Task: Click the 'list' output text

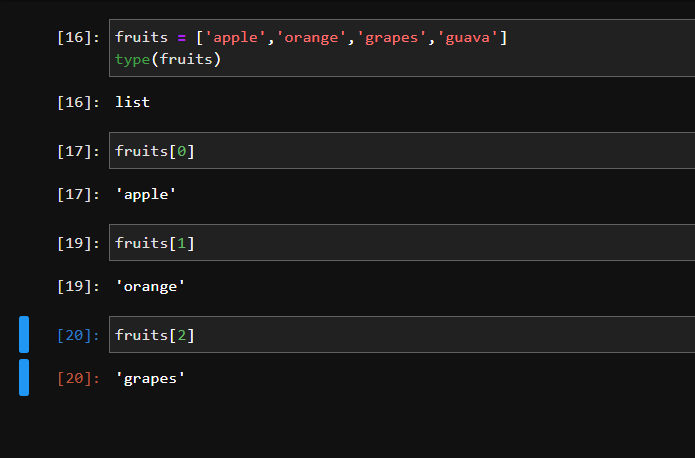Action: tap(132, 102)
